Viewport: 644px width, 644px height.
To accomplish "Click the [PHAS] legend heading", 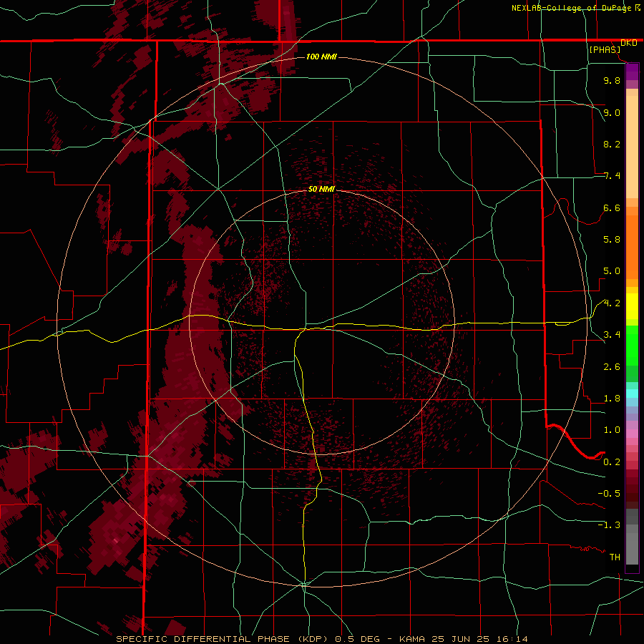I will (605, 49).
